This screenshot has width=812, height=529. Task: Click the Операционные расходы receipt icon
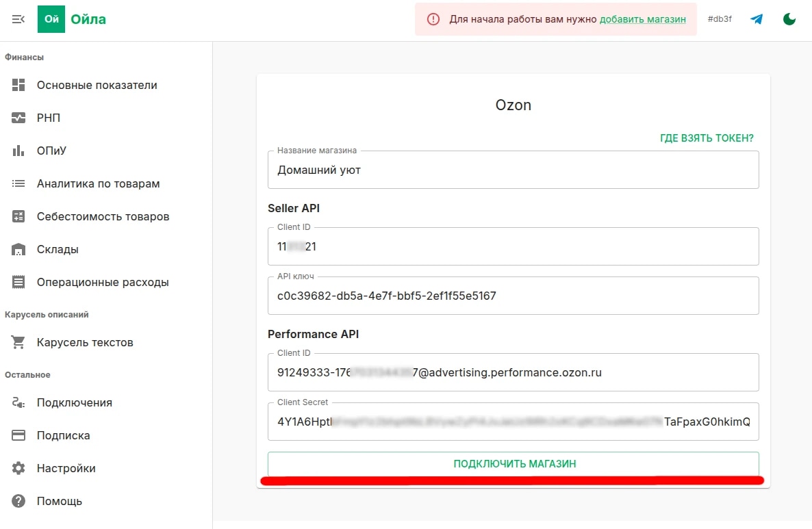coord(18,282)
